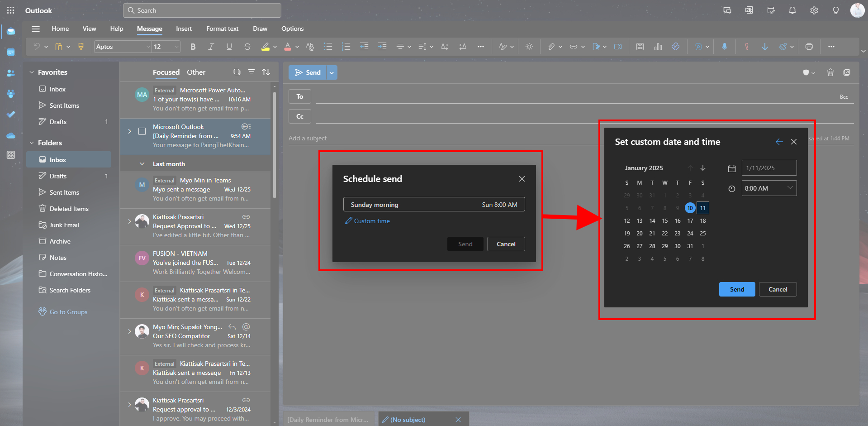This screenshot has width=868, height=426.
Task: Click the format painter icon
Action: tap(81, 47)
